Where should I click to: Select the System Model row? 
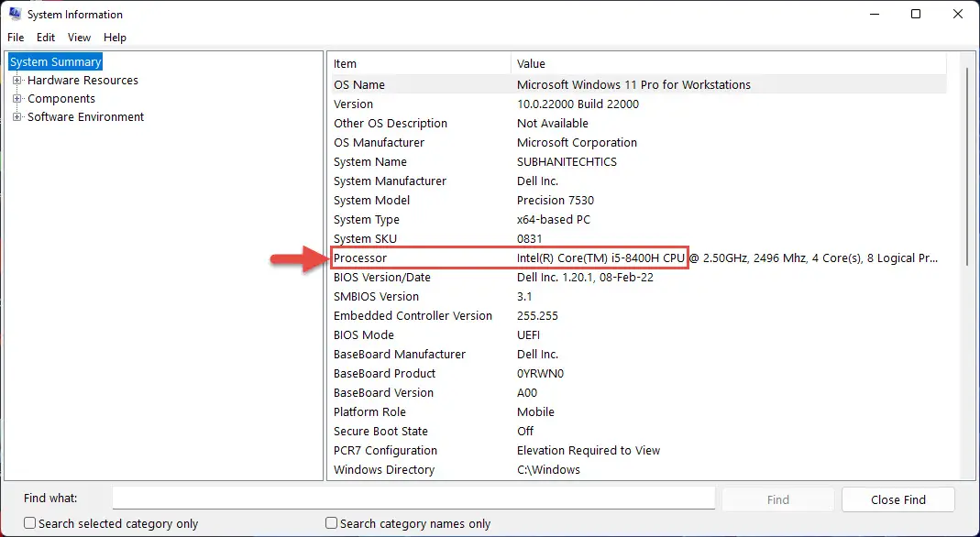638,201
